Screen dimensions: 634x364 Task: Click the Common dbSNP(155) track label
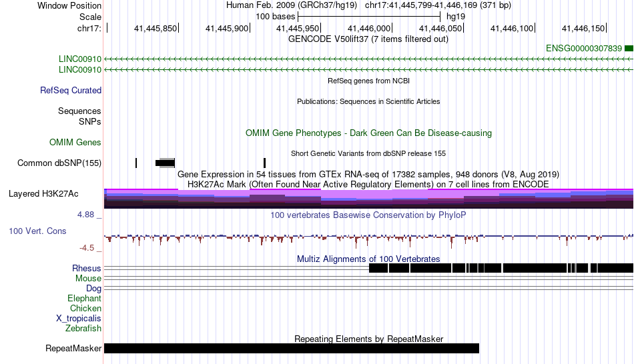click(x=59, y=163)
